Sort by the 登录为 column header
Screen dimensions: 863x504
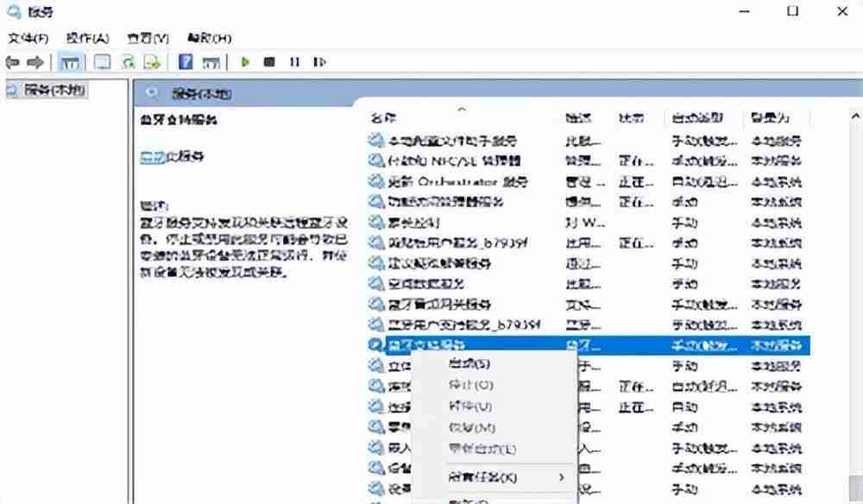[x=771, y=117]
